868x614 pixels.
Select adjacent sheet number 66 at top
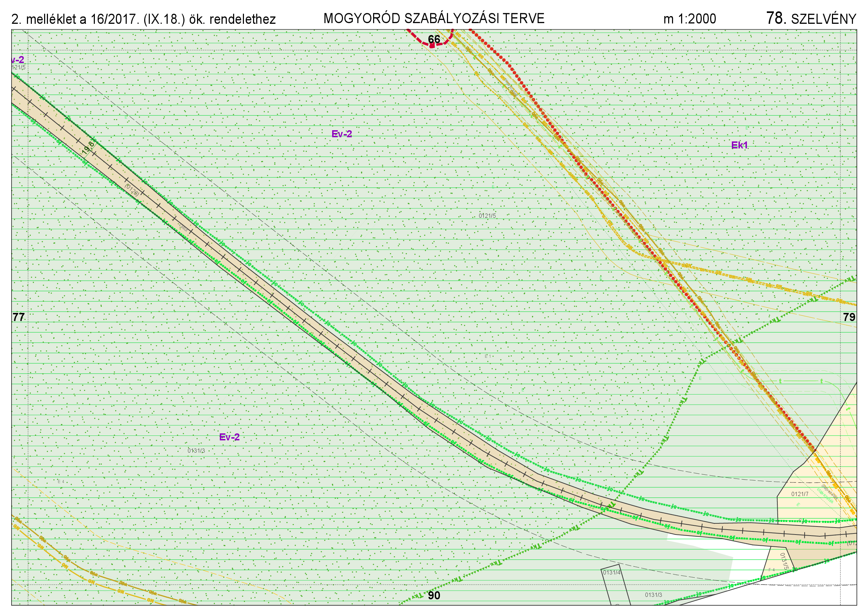pos(434,39)
